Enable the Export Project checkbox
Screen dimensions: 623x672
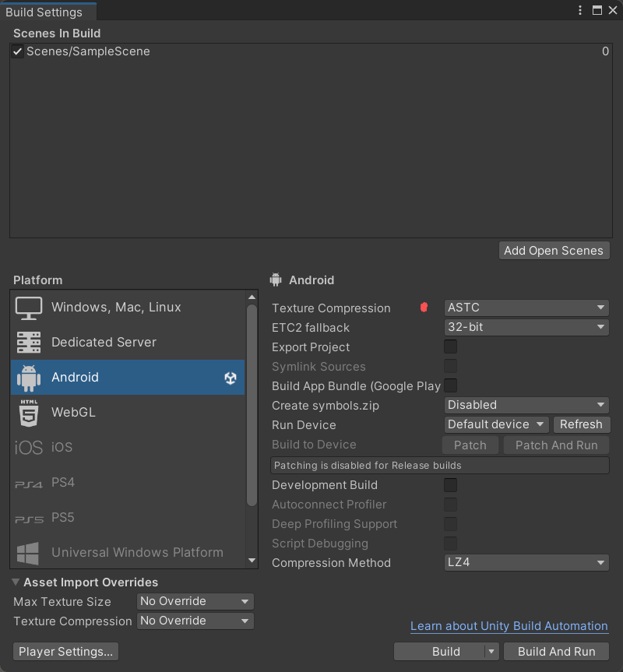coord(450,347)
